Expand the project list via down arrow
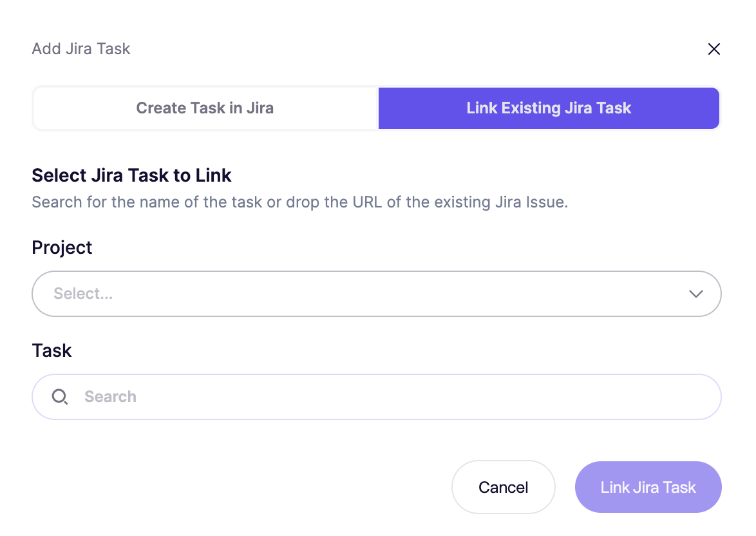 click(x=695, y=294)
